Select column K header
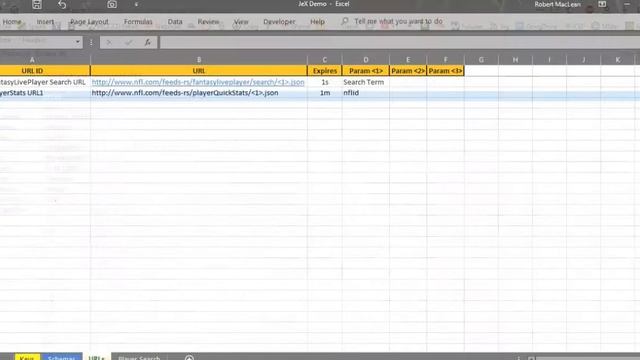The image size is (640, 360). (x=618, y=60)
